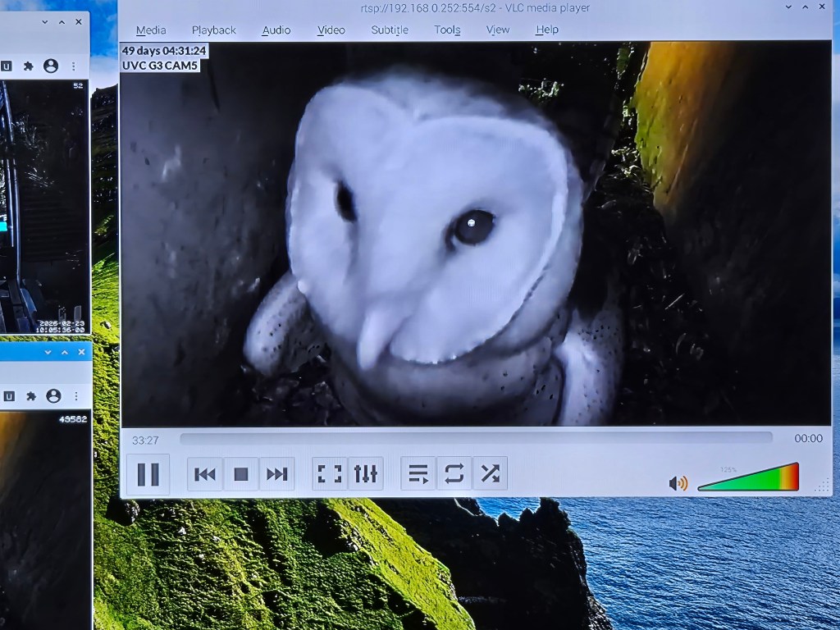The width and height of the screenshot is (840, 630).
Task: Mute audio via the speaker icon
Action: click(678, 483)
